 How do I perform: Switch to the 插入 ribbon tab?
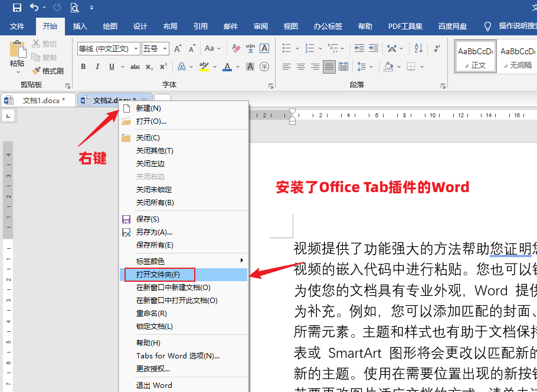[80, 27]
